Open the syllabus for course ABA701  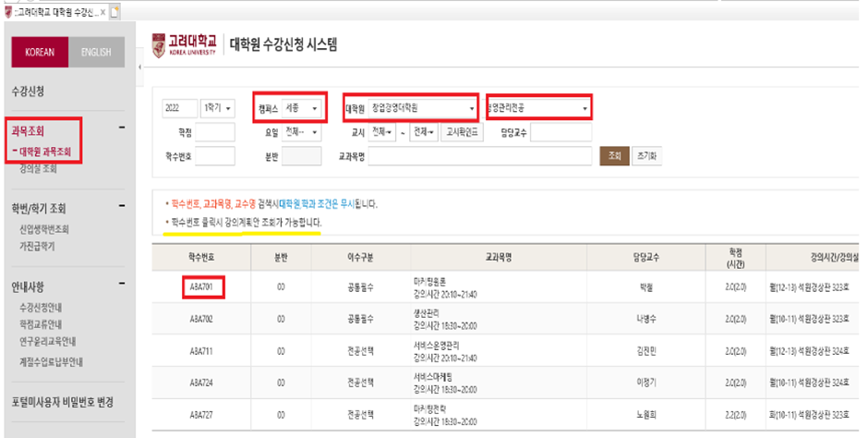point(201,287)
